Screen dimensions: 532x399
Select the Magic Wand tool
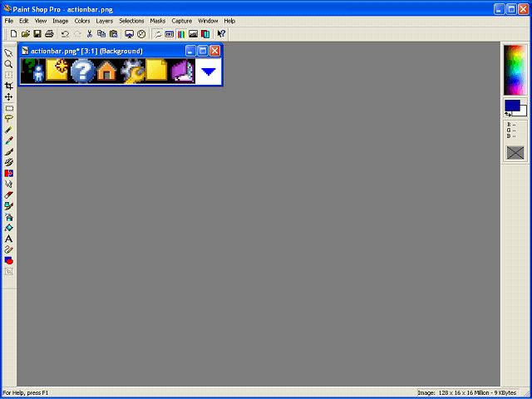coord(9,130)
